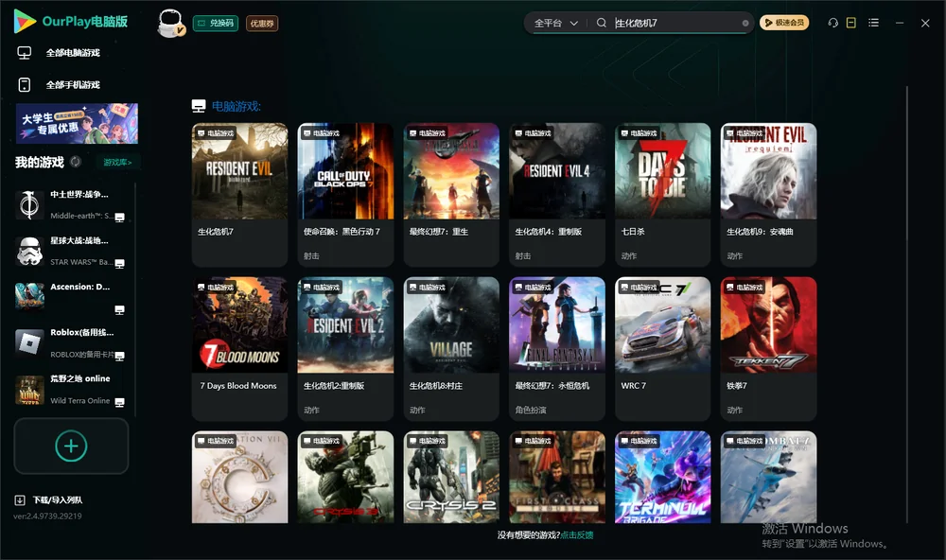The height and width of the screenshot is (560, 946).
Task: Click the Roblox game icon
Action: (x=29, y=343)
